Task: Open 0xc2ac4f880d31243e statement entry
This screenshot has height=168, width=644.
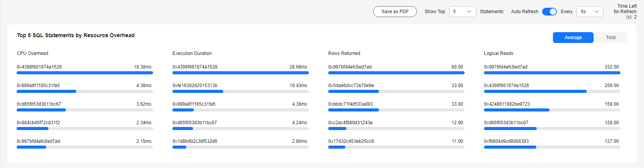Action: (350, 123)
